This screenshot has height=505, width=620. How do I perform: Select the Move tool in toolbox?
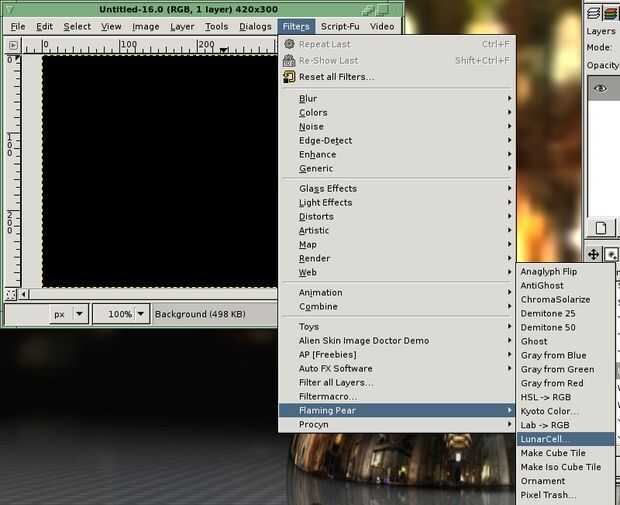coord(593,254)
